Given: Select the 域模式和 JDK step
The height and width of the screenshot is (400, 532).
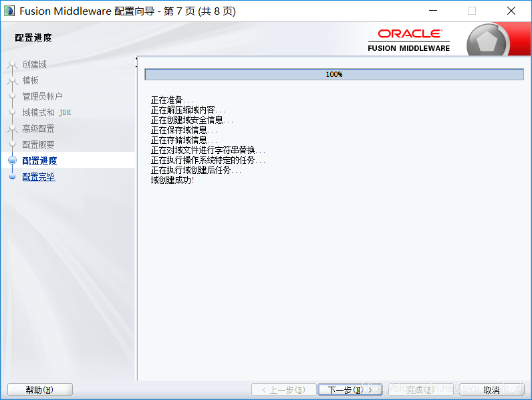Looking at the screenshot, I should pyautogui.click(x=47, y=112).
